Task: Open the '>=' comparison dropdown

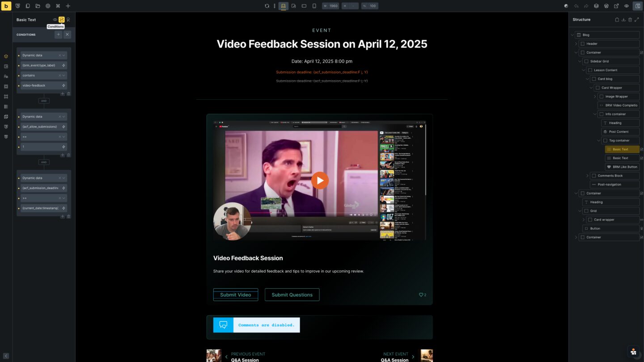Action: point(44,198)
